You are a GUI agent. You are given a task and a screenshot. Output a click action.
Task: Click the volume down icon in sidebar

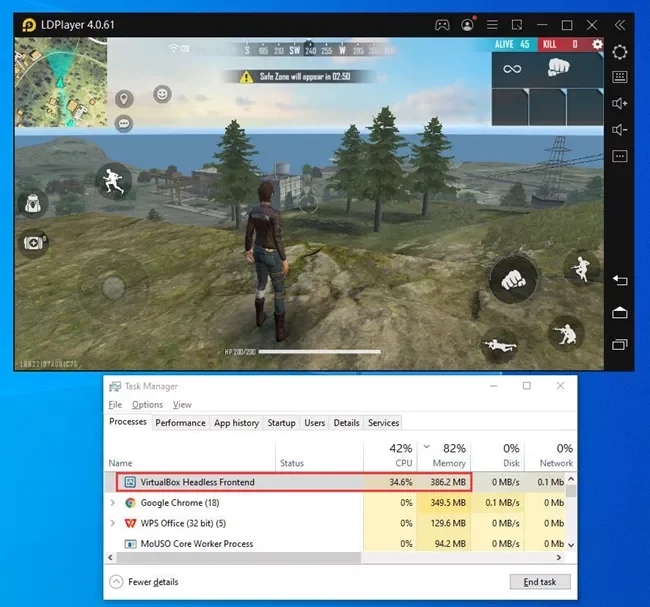[x=620, y=130]
